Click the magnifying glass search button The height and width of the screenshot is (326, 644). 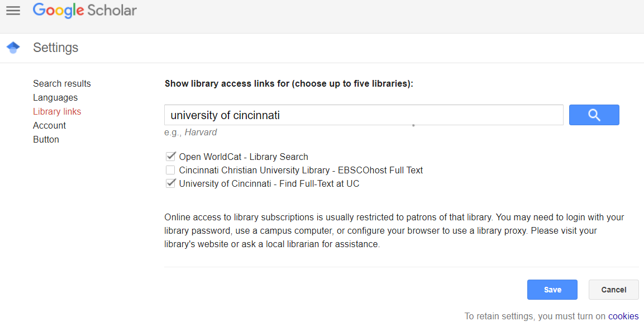tap(594, 115)
